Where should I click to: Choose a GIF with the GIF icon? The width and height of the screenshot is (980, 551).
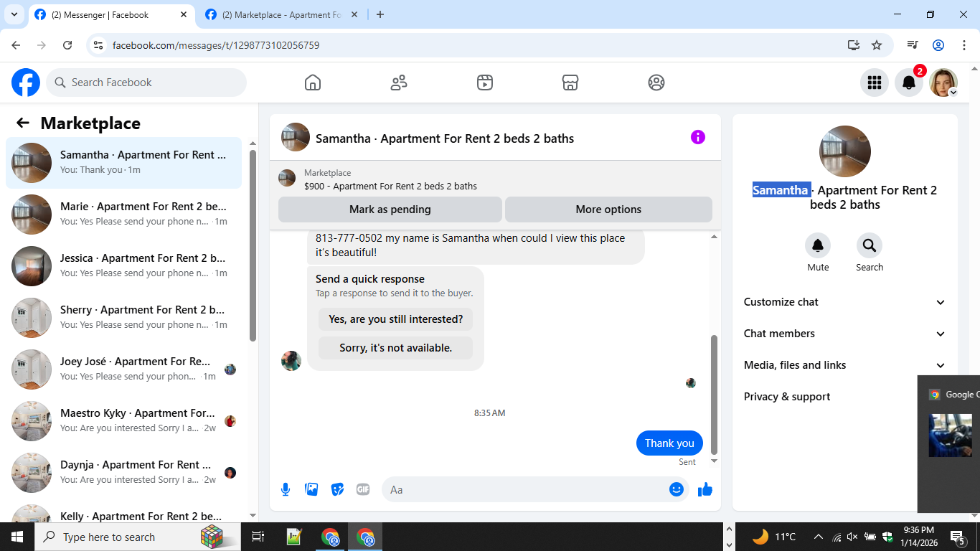(363, 489)
